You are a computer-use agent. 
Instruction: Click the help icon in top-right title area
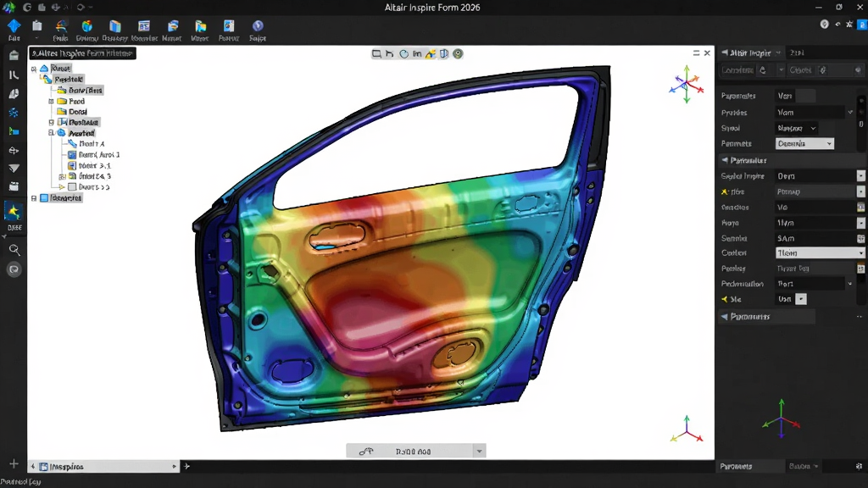[824, 24]
